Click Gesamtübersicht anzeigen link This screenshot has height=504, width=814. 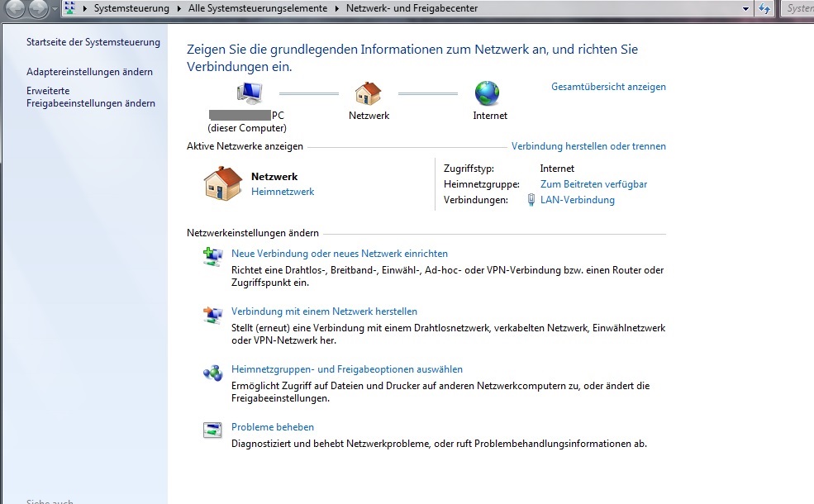coord(608,87)
